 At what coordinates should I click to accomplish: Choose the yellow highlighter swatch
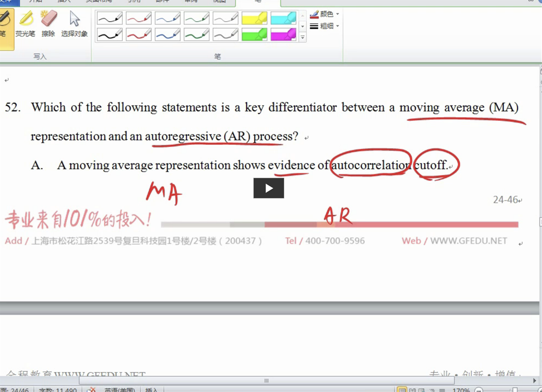(254, 18)
